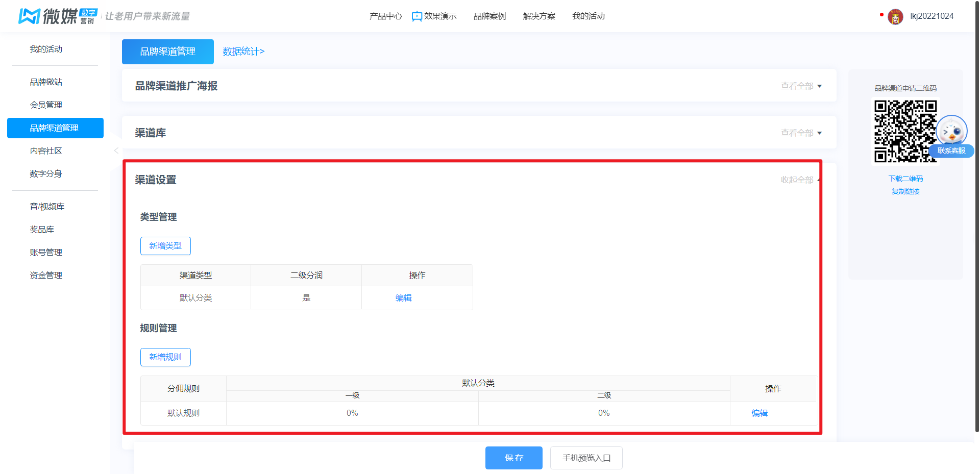Open 效果演示 in top navigation
This screenshot has height=474, width=980.
[x=440, y=16]
